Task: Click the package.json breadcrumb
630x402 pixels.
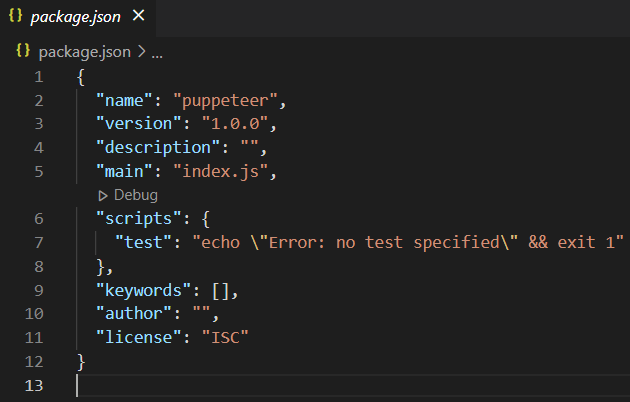Action: 85,52
